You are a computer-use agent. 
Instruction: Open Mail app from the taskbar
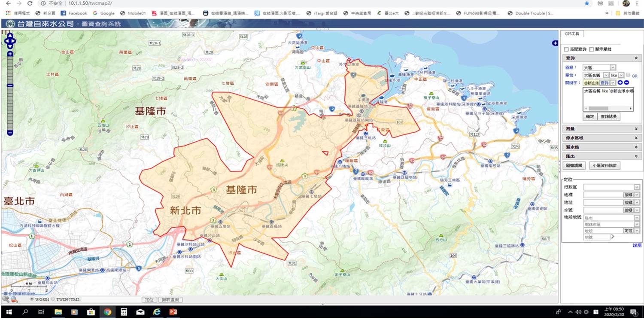coord(140,312)
